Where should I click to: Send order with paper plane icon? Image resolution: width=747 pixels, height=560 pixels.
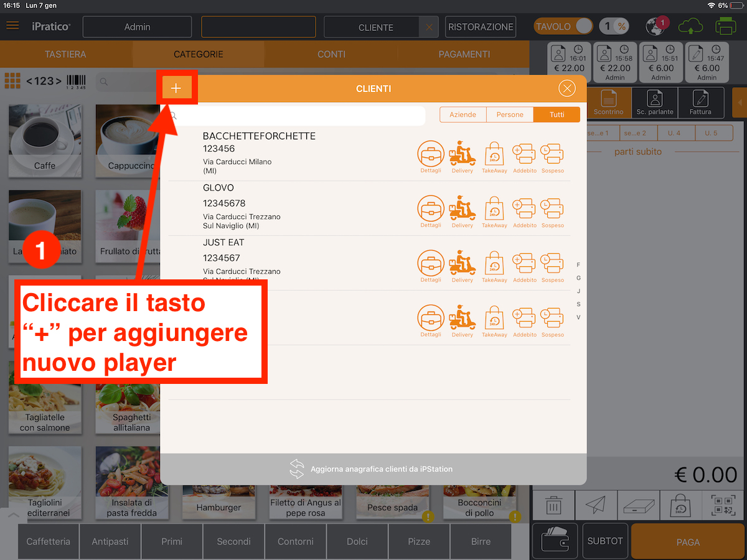(596, 505)
